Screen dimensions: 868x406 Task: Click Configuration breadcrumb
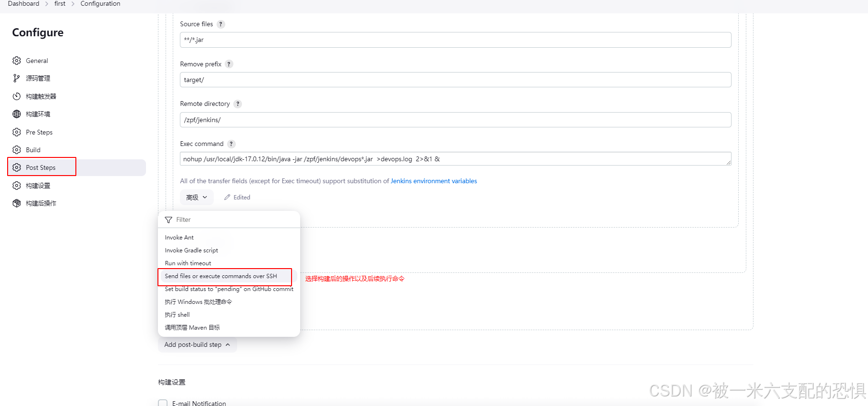coord(100,4)
